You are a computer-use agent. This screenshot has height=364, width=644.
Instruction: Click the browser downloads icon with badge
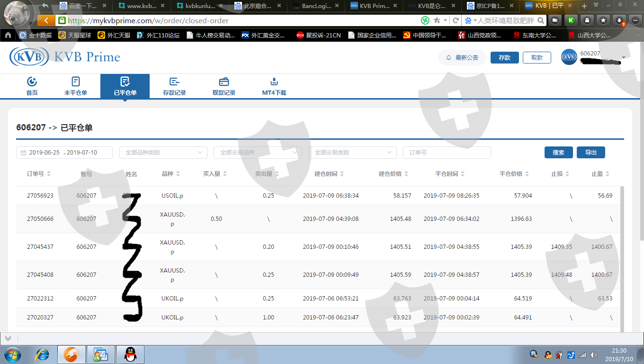(x=620, y=20)
